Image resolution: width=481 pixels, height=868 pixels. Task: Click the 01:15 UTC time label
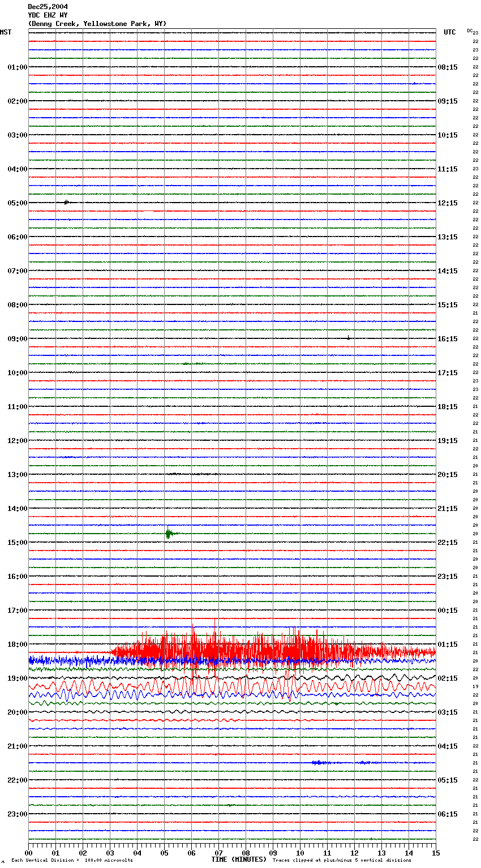[448, 644]
